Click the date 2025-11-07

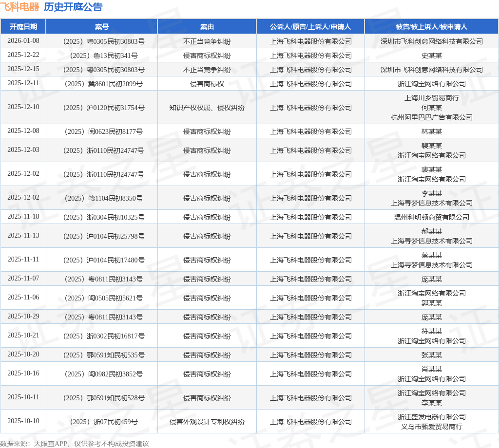click(x=23, y=279)
